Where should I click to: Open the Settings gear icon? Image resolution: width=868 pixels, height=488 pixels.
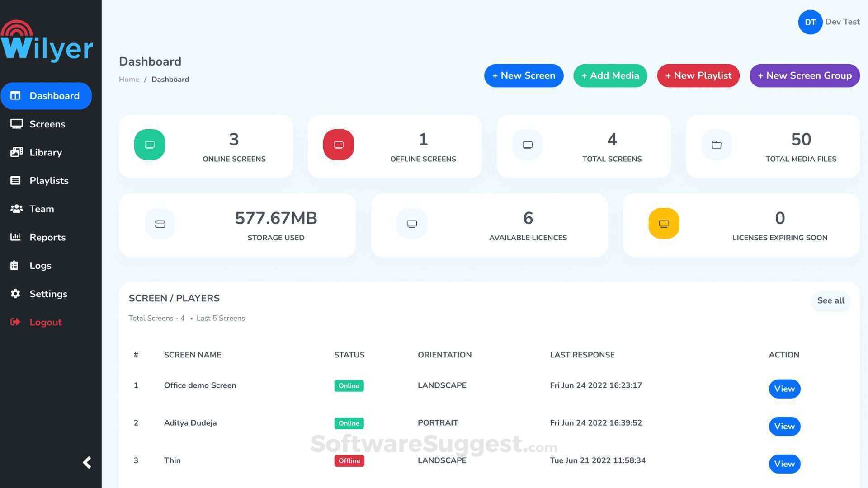[x=17, y=294]
